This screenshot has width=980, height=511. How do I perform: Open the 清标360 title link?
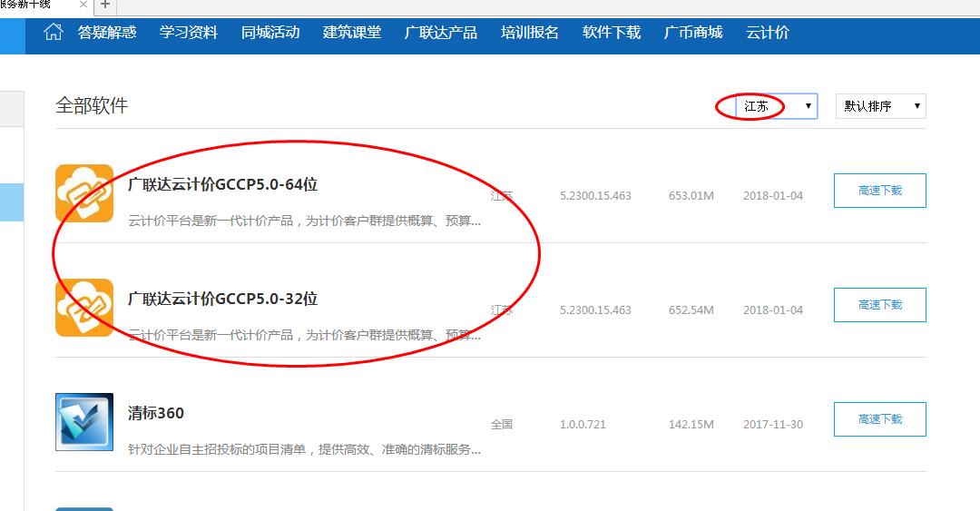(156, 413)
